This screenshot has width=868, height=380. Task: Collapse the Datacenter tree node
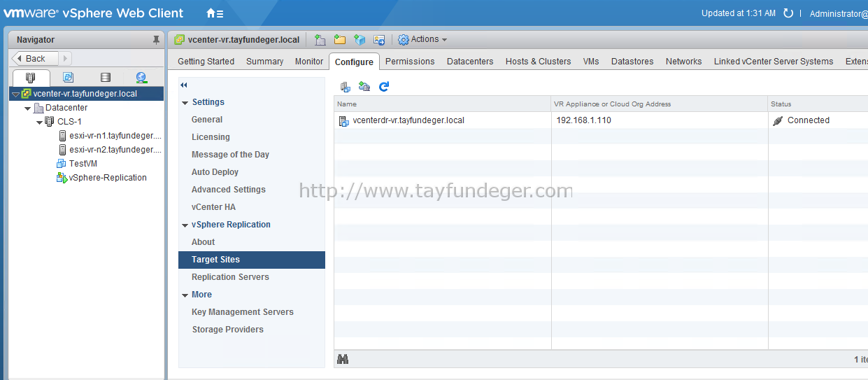point(27,108)
